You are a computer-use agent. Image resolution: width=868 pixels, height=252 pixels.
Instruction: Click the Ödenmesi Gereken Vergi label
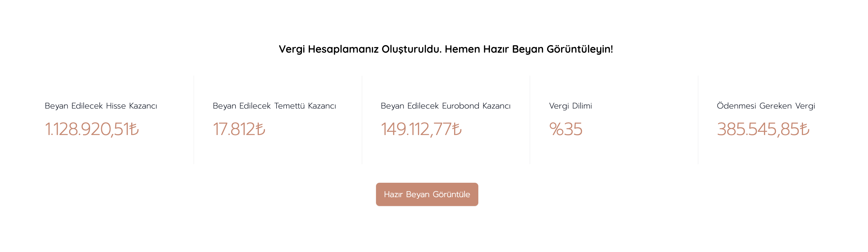pos(766,106)
